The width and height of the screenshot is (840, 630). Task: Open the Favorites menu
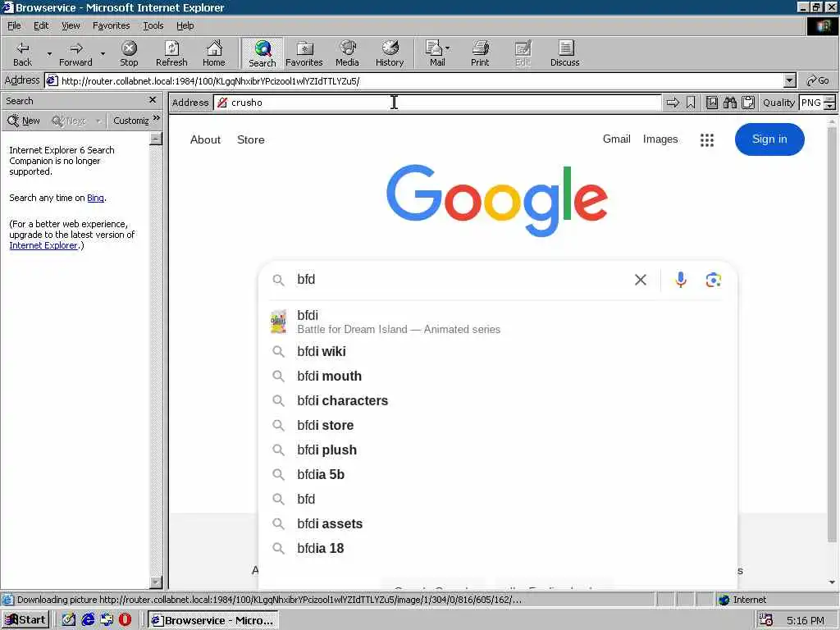[111, 25]
